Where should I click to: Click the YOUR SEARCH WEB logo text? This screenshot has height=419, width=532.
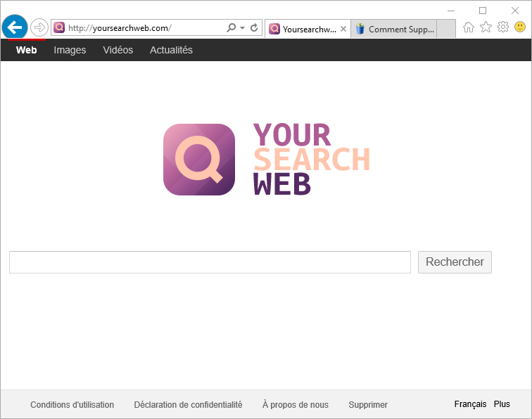point(312,160)
